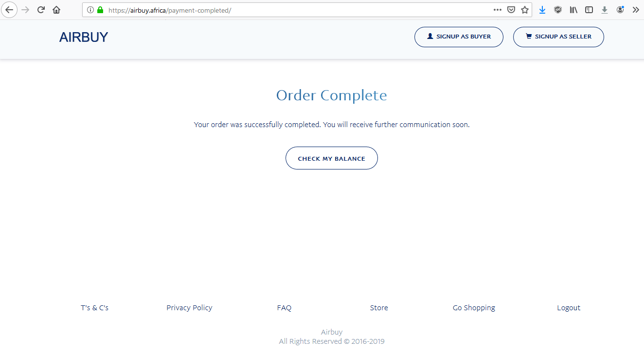This screenshot has height=356, width=644.
Task: Save page to Pocket
Action: 511,10
